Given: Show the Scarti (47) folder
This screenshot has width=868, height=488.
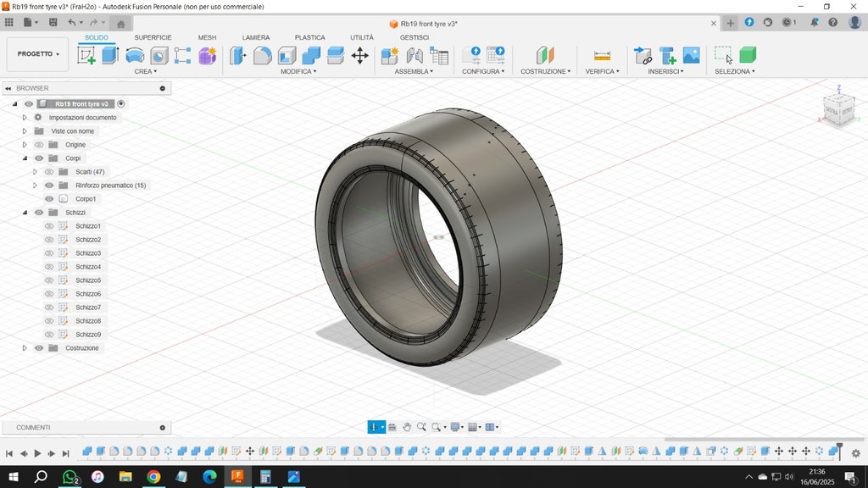Looking at the screenshot, I should (49, 172).
